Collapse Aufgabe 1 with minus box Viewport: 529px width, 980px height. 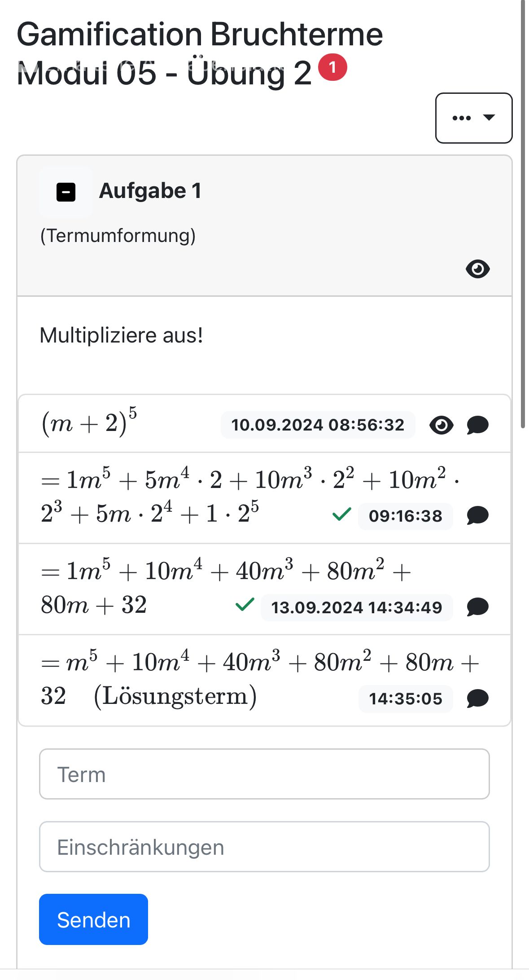coord(66,192)
